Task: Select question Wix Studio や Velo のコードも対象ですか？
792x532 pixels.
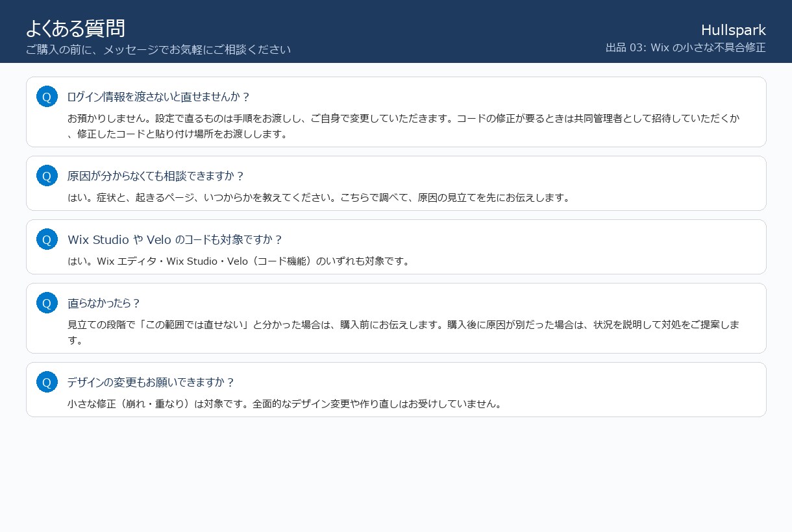Action: point(175,239)
